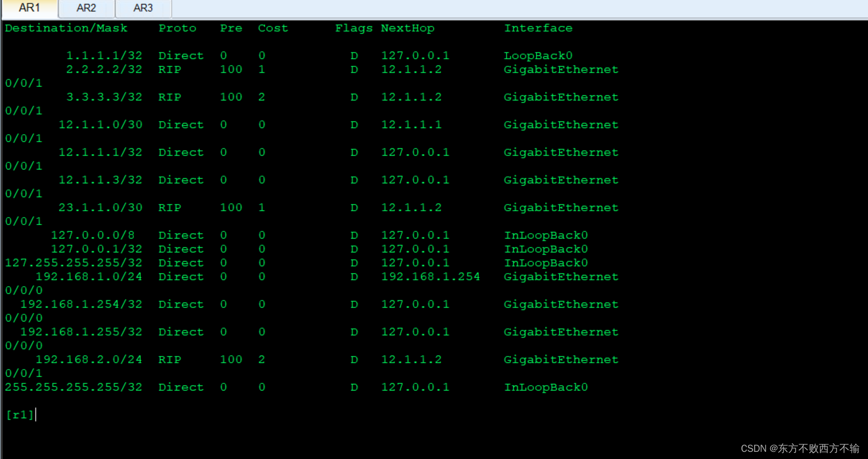Click D flag of route 12.1.1.3/32
This screenshot has height=459, width=868.
pos(354,180)
